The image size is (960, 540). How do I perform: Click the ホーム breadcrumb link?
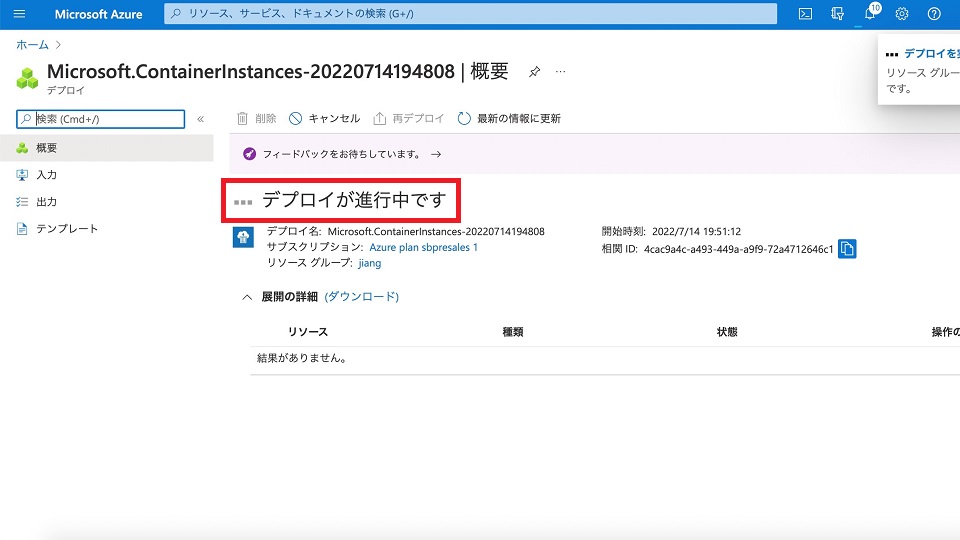(32, 45)
